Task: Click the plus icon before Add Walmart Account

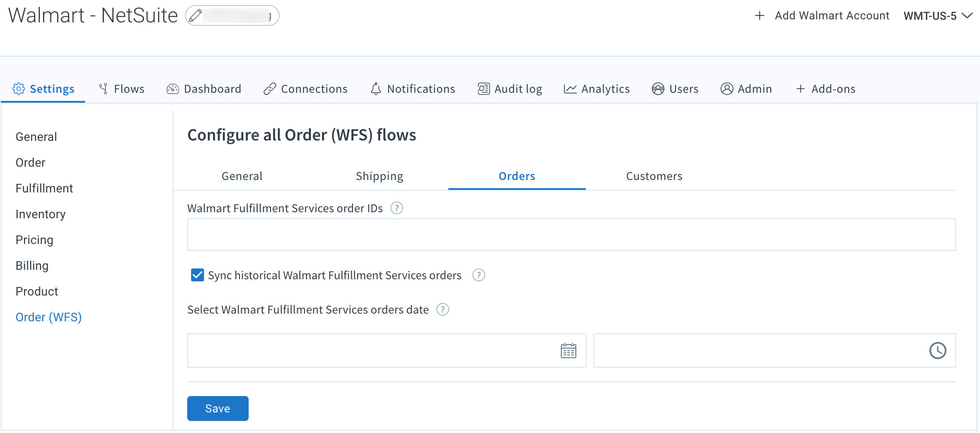Action: click(760, 16)
